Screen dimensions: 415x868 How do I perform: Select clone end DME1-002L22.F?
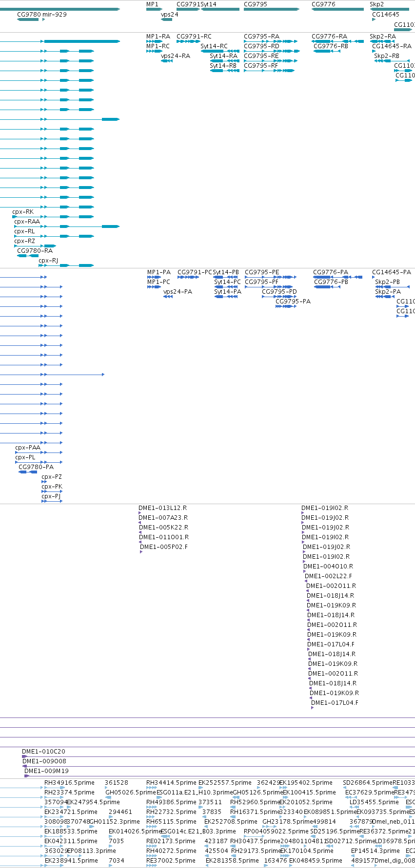[x=328, y=576]
